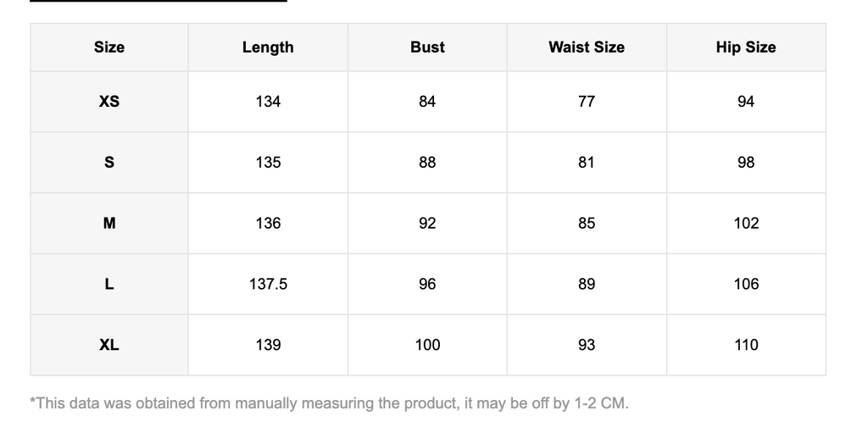868x422 pixels.
Task: Click the manual measuring disclaimer note
Action: [330, 403]
